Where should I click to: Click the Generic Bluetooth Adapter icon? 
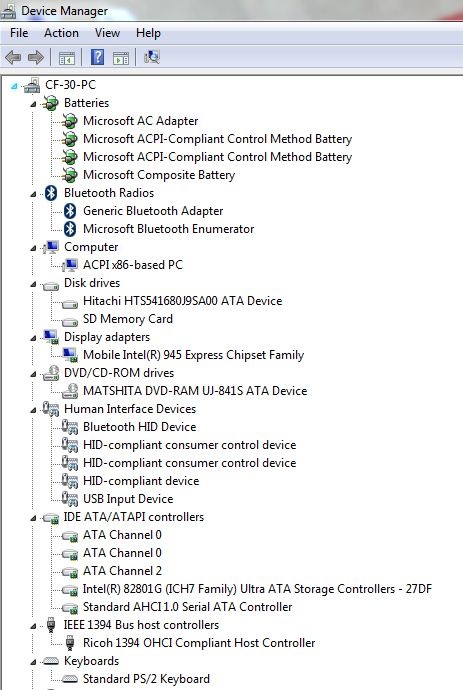[x=70, y=211]
